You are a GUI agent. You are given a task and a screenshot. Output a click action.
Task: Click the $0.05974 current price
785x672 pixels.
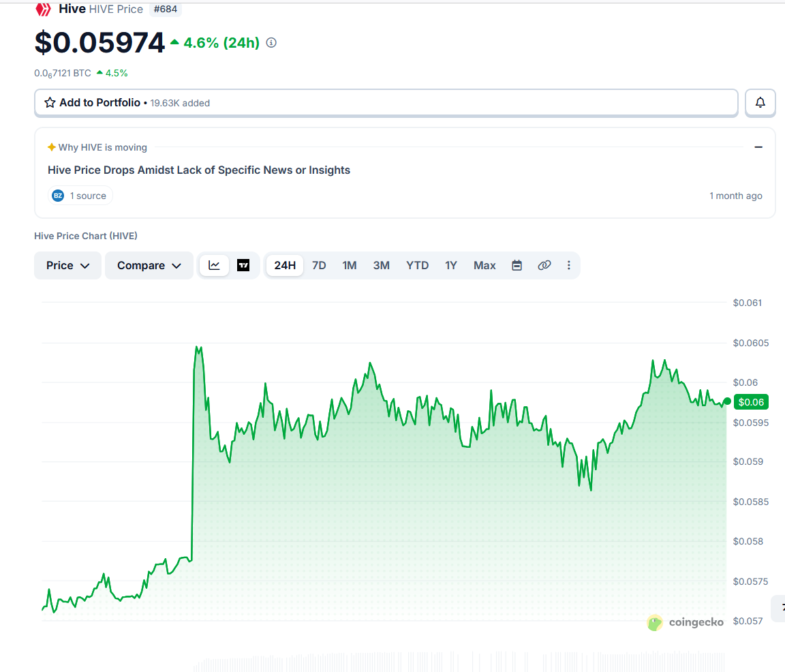[x=99, y=42]
